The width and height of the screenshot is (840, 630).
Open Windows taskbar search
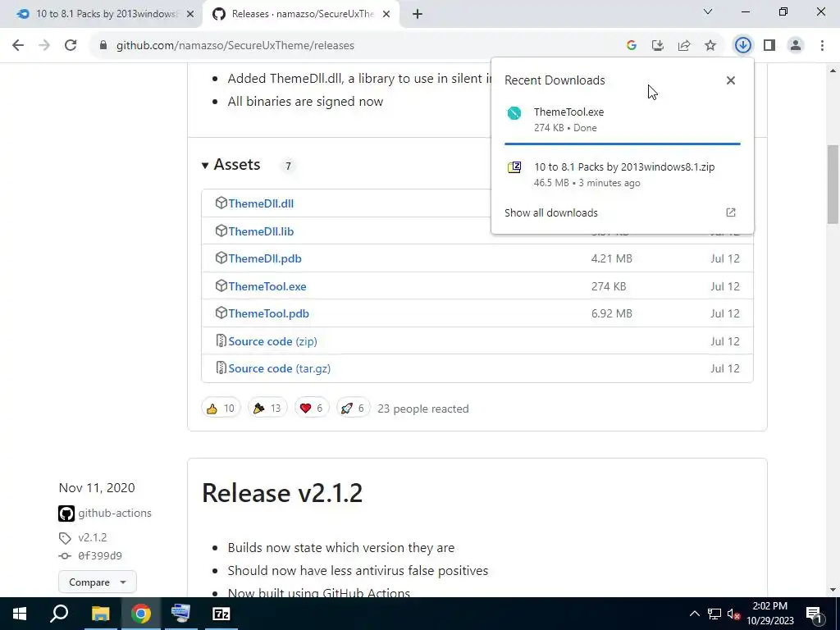59,614
